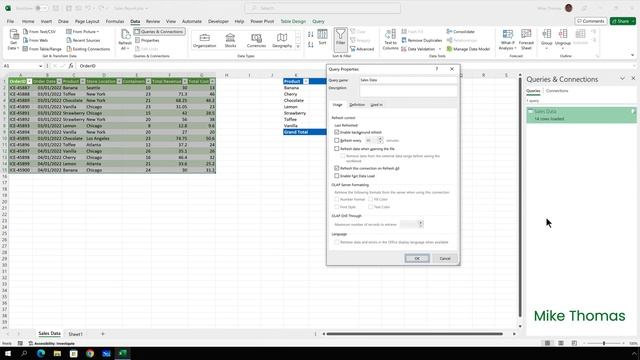The height and width of the screenshot is (360, 640).
Task: Create a Forecast Sheet
Action: (x=526, y=40)
